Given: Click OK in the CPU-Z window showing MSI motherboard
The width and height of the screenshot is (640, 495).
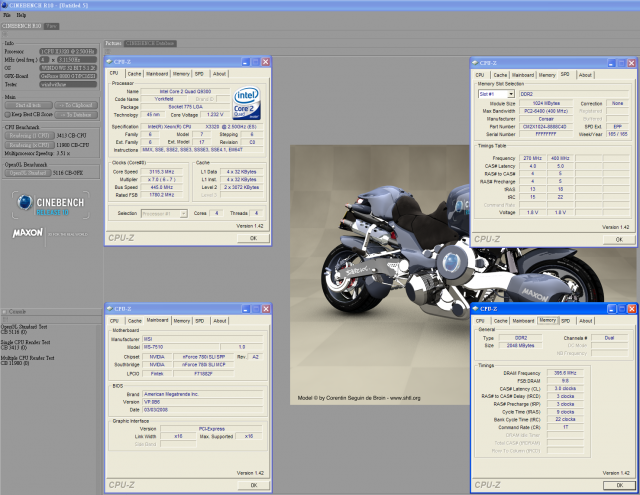Looking at the screenshot, I should coord(253,485).
